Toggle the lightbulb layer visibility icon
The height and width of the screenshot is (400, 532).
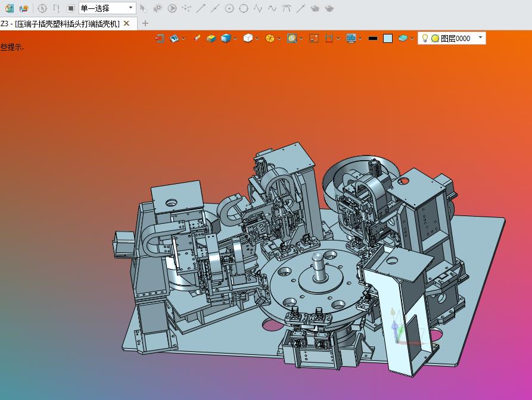point(425,38)
